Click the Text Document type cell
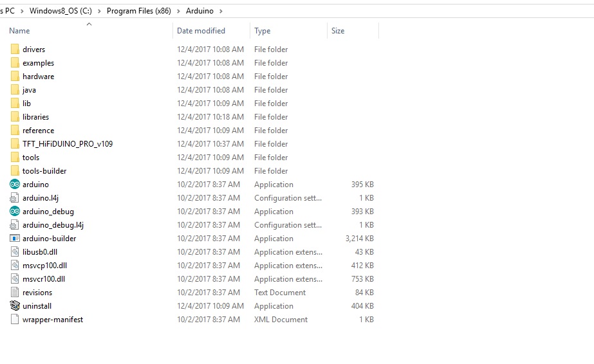594x364 pixels. point(280,293)
